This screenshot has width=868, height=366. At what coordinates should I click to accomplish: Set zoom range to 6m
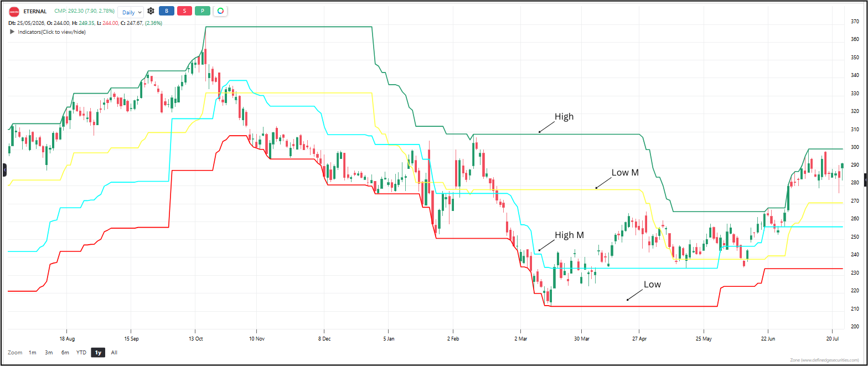tap(65, 352)
